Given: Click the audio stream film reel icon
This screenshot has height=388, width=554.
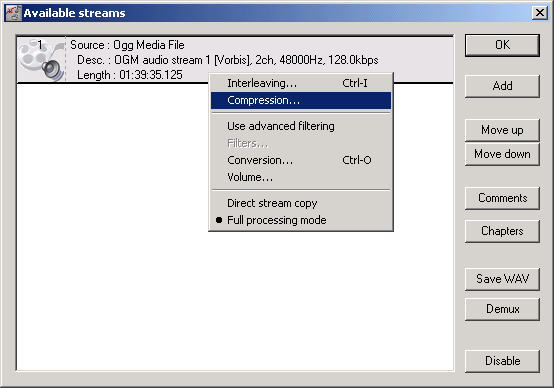Looking at the screenshot, I should click(41, 59).
